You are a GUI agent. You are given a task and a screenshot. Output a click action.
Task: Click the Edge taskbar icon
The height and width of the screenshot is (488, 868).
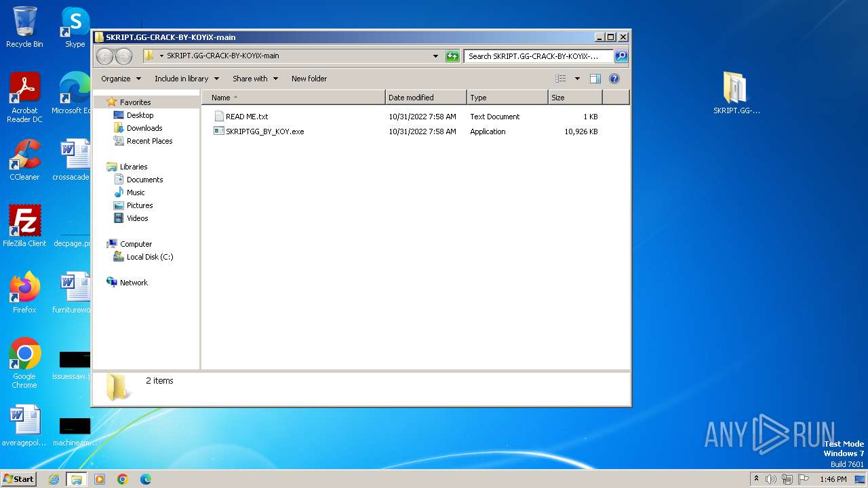point(145,479)
